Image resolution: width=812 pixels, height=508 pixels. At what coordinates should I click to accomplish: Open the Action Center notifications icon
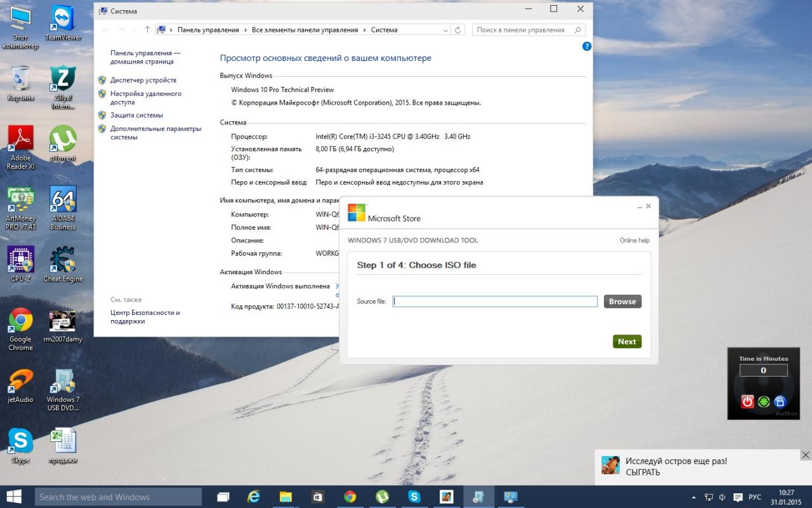pos(738,497)
